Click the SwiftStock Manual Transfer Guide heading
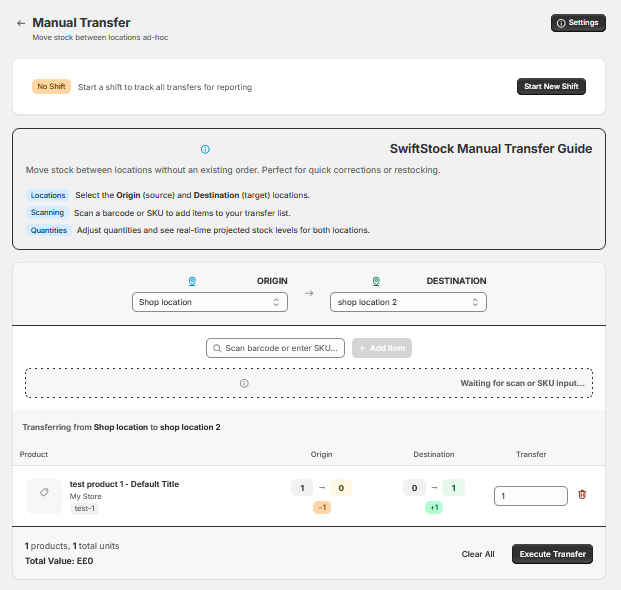Viewport: 621px width, 590px height. pyautogui.click(x=491, y=149)
